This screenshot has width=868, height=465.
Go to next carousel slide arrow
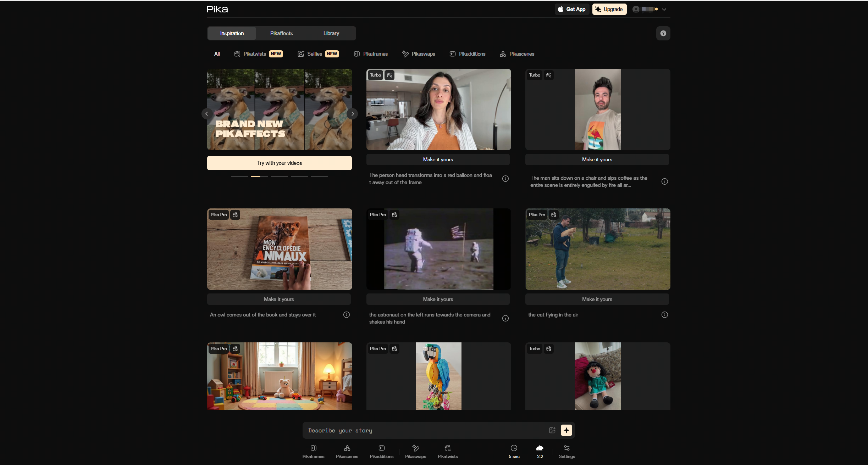(x=352, y=114)
